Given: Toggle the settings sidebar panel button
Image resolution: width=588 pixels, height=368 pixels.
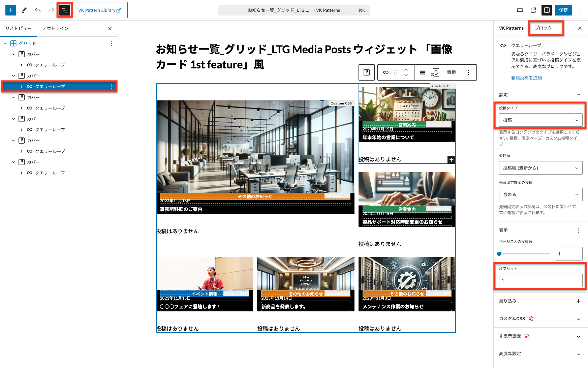Looking at the screenshot, I should coord(547,10).
